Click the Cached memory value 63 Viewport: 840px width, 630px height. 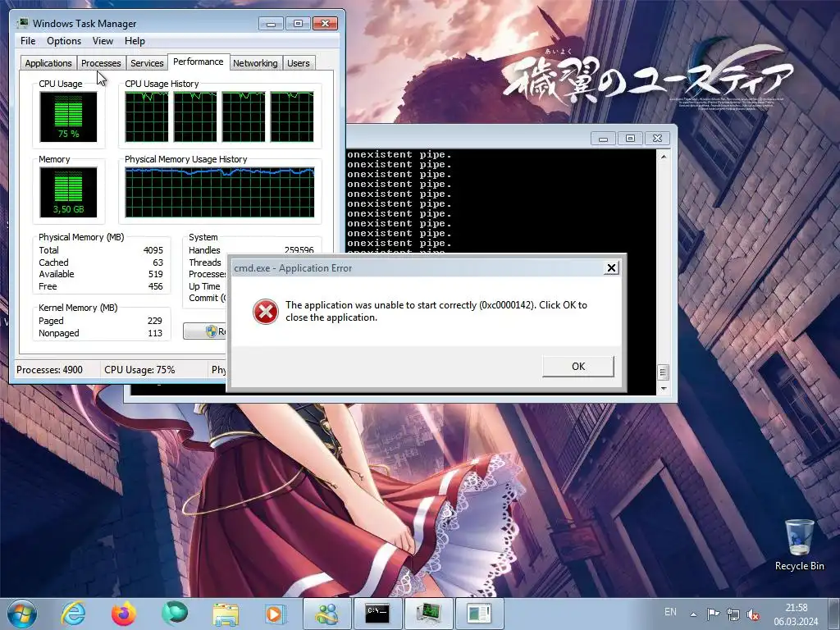click(157, 262)
